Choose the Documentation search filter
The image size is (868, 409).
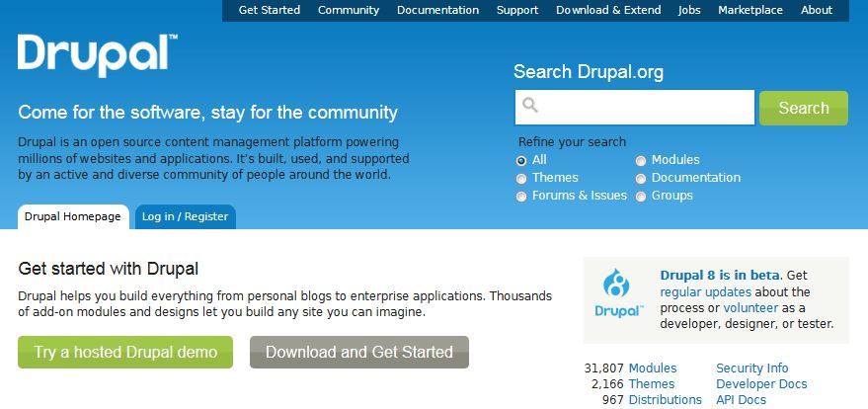tap(641, 178)
